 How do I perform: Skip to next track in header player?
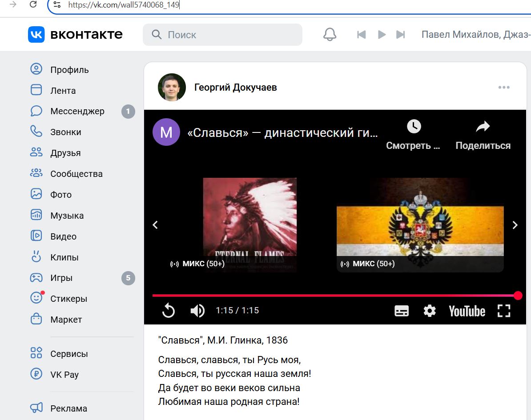tap(401, 35)
